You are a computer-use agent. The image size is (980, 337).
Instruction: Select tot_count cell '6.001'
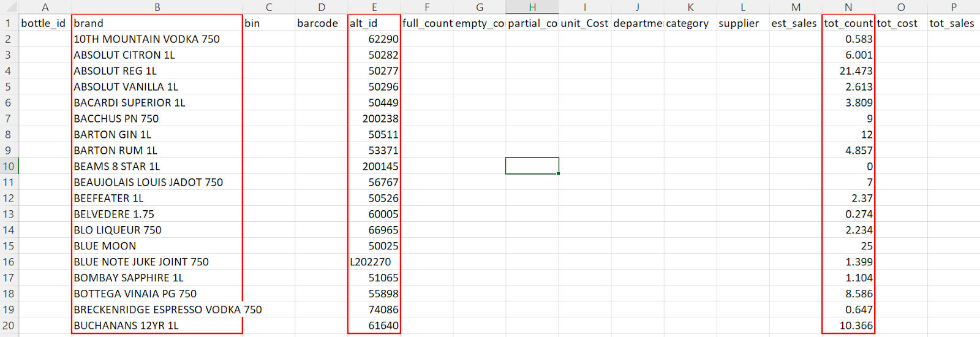[x=848, y=55]
